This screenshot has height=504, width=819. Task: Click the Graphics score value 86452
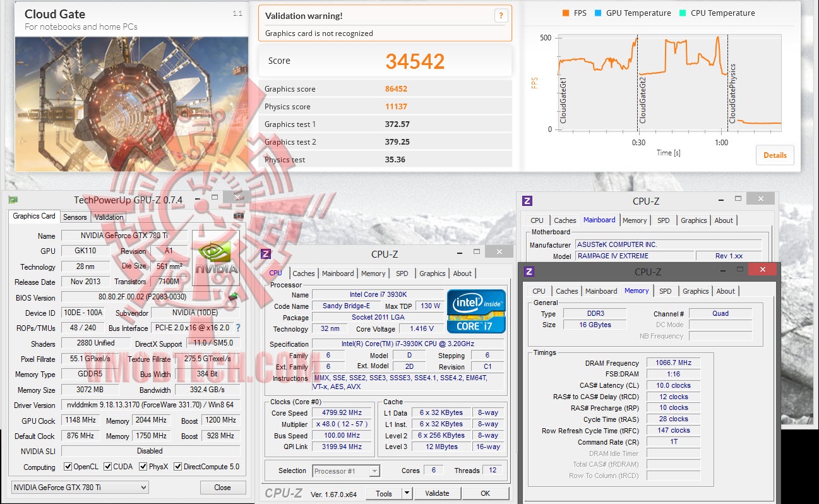coord(396,89)
